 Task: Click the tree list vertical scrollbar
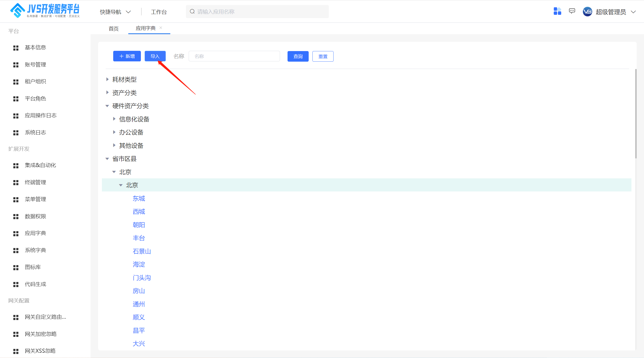pyautogui.click(x=636, y=114)
